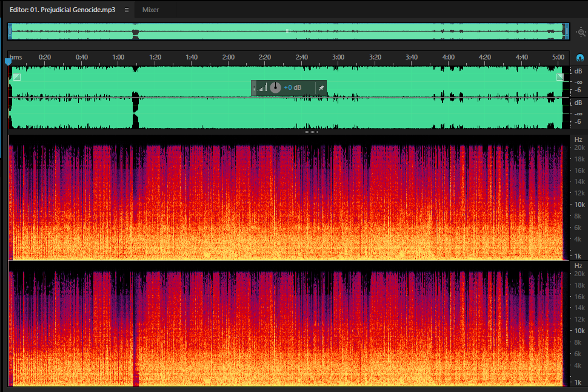Switch to the Mixer tab
This screenshot has height=392, width=588.
pyautogui.click(x=150, y=10)
